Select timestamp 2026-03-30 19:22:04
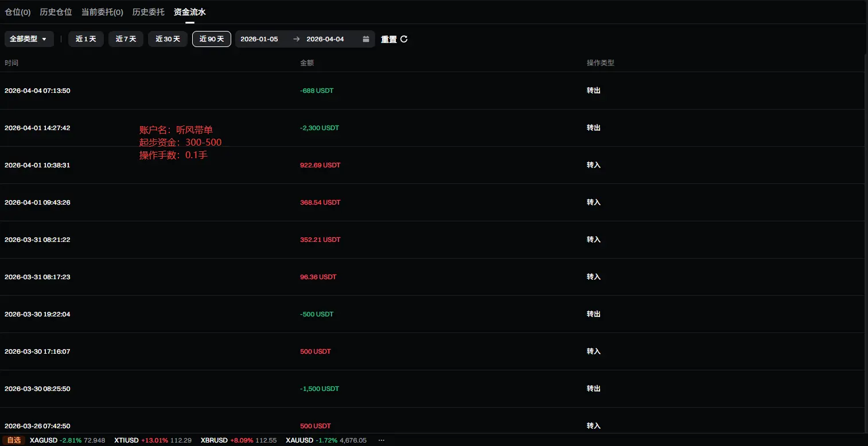This screenshot has height=446, width=868. 37,314
